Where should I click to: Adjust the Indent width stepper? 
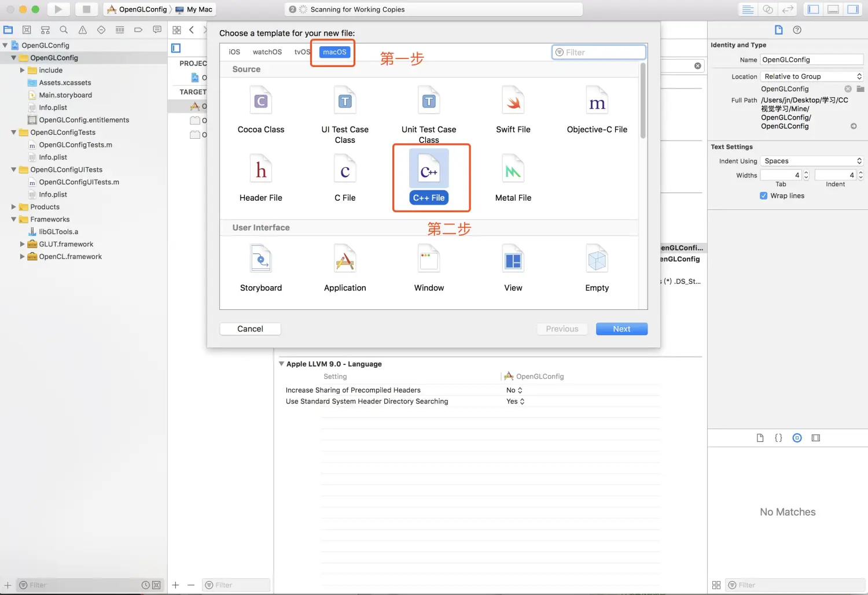[x=860, y=175]
